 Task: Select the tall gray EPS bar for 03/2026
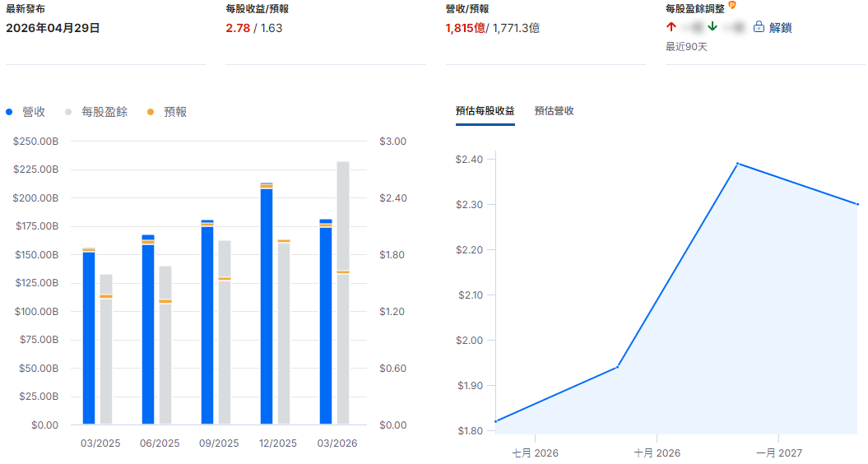[343, 293]
